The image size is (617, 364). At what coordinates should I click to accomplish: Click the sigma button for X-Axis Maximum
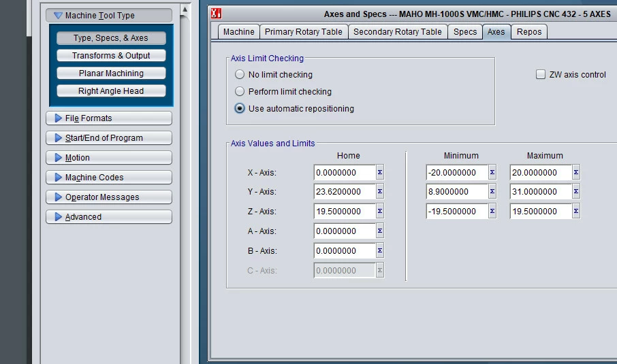tap(575, 173)
